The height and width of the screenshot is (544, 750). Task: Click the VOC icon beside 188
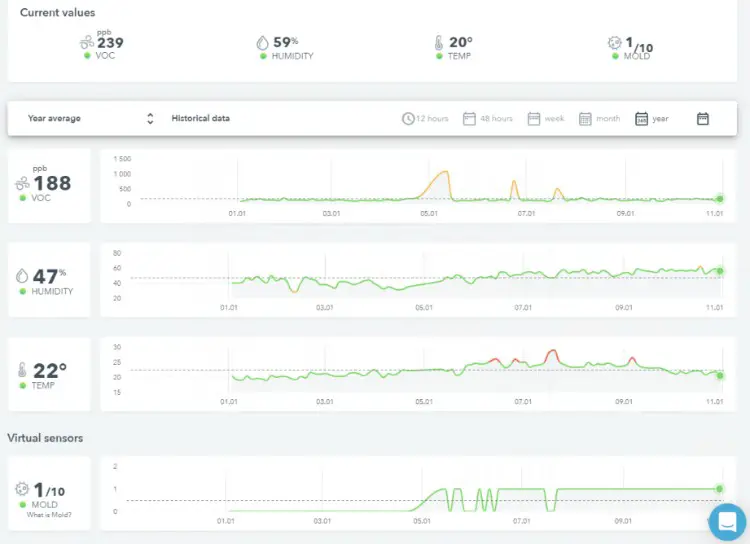(x=22, y=183)
